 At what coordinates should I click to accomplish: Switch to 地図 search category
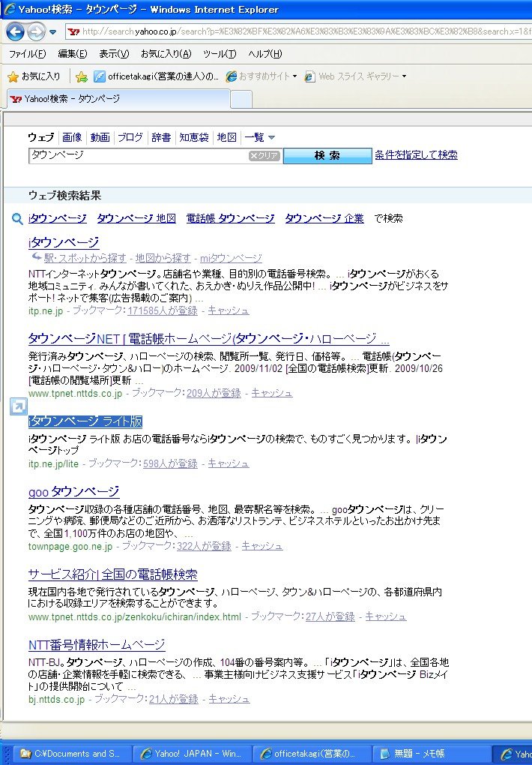227,137
